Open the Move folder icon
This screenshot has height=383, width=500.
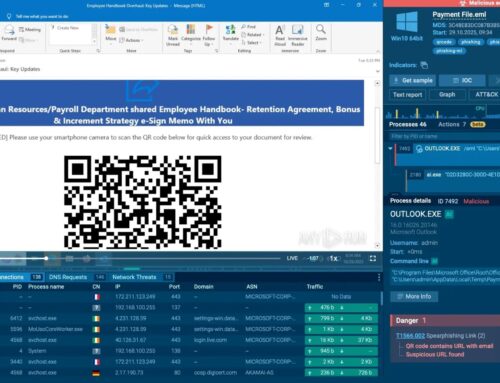point(111,30)
